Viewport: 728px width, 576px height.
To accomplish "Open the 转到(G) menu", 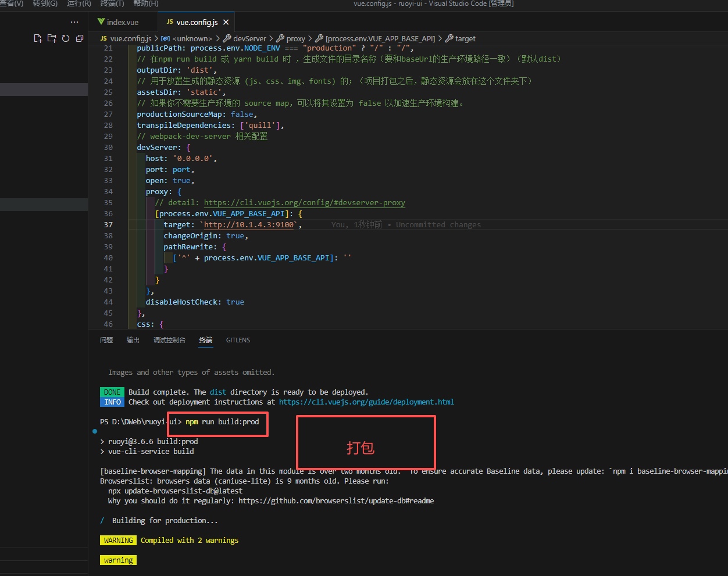I will pyautogui.click(x=45, y=3).
